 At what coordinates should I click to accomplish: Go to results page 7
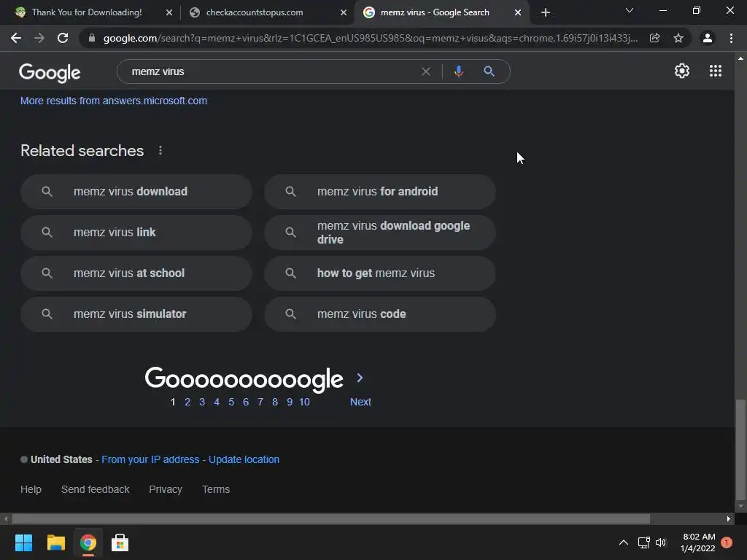click(260, 402)
